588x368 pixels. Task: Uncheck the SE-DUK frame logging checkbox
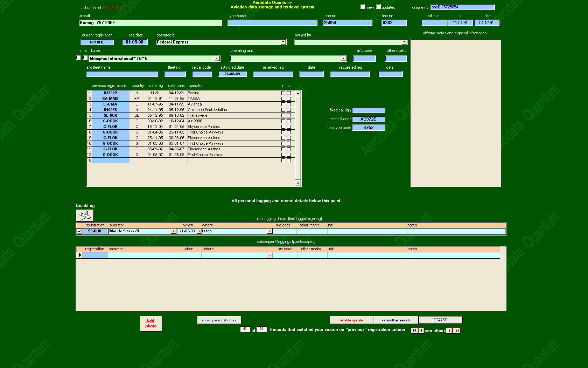[x=79, y=231]
